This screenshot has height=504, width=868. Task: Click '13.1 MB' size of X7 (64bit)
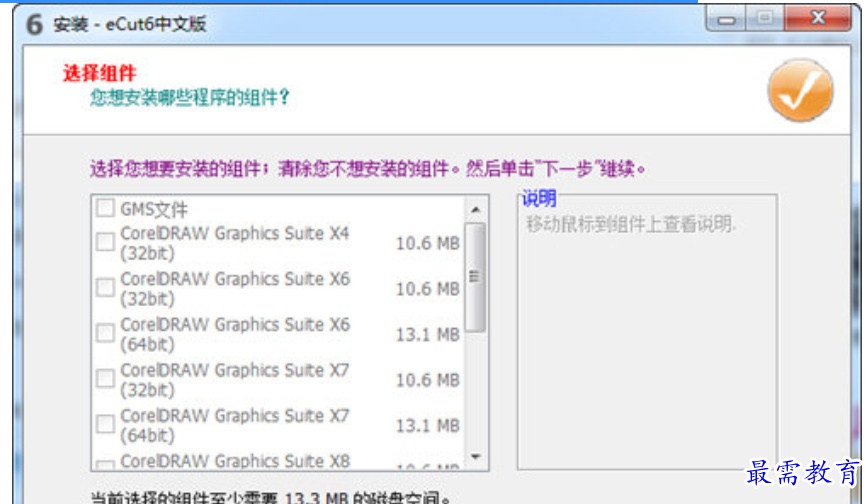(x=427, y=425)
